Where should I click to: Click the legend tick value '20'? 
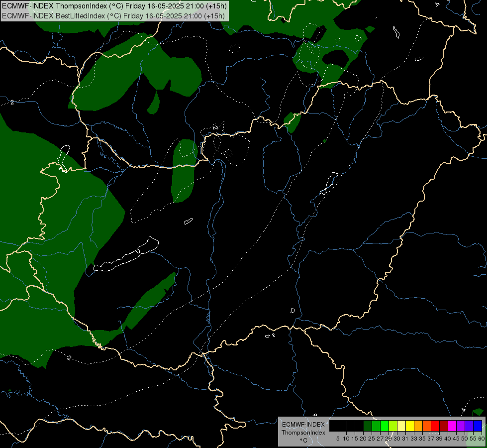pyautogui.click(x=363, y=439)
